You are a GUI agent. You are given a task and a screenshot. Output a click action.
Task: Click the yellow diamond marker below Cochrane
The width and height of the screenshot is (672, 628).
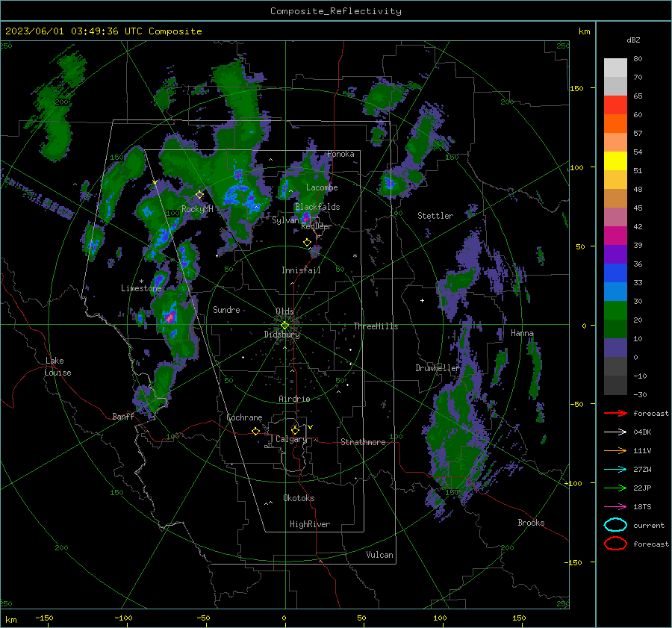pos(255,431)
